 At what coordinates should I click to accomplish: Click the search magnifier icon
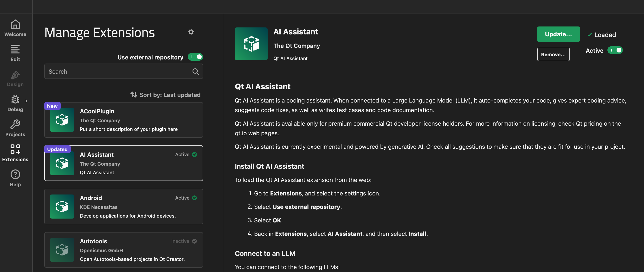pyautogui.click(x=195, y=71)
